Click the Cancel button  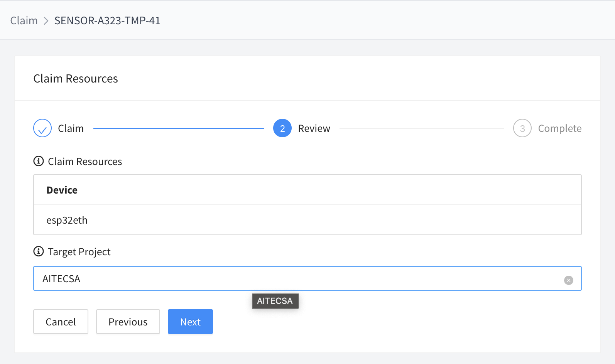(x=61, y=322)
